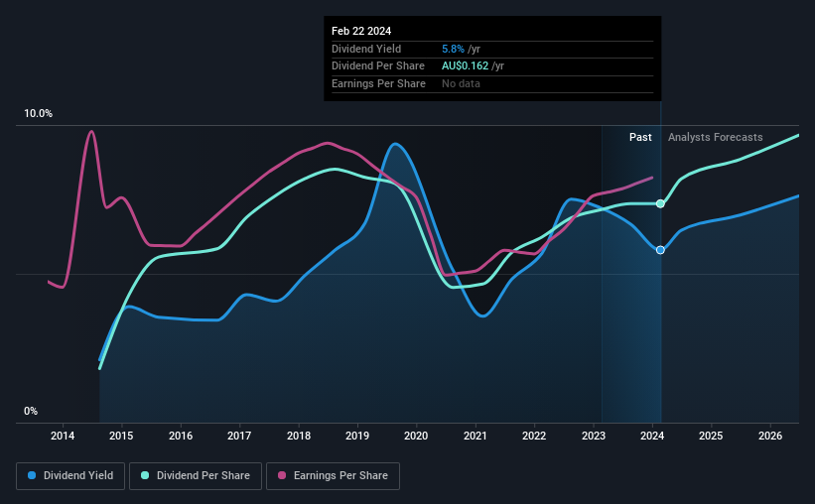This screenshot has height=504, width=815.
Task: Toggle the Earnings Per Share legend button
Action: (333, 476)
